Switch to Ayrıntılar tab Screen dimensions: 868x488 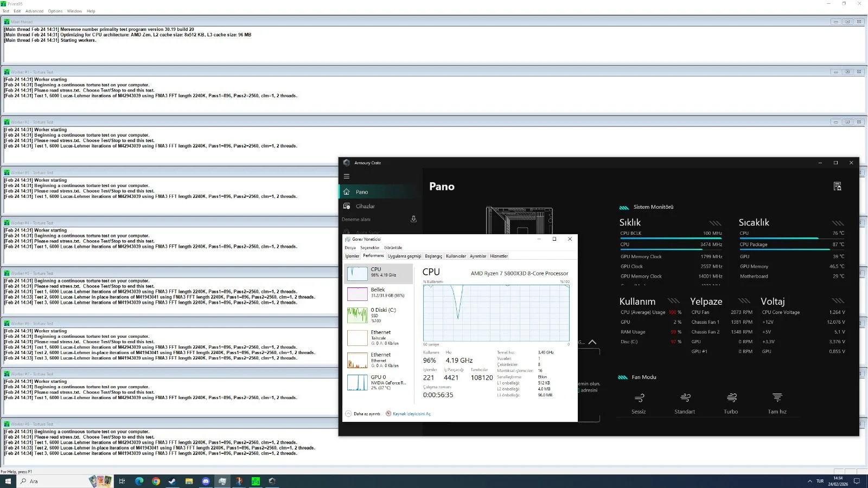[x=478, y=256]
